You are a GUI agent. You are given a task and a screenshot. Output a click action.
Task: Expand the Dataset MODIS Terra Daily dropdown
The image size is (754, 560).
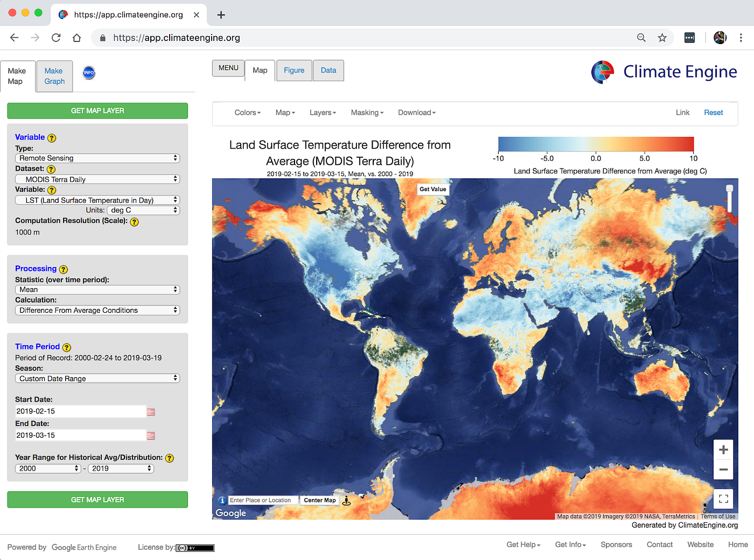(97, 179)
